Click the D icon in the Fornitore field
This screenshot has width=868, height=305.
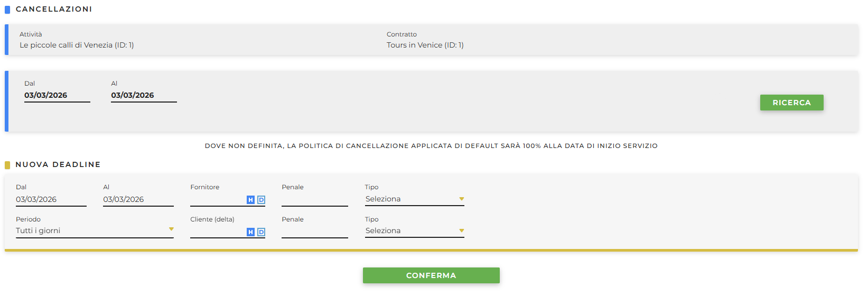261,200
